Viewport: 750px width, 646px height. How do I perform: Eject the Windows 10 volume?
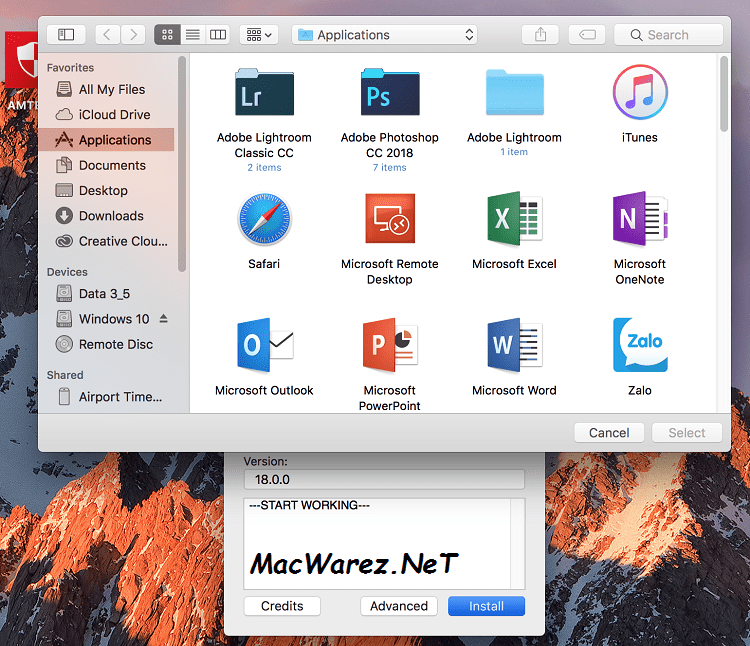[164, 318]
